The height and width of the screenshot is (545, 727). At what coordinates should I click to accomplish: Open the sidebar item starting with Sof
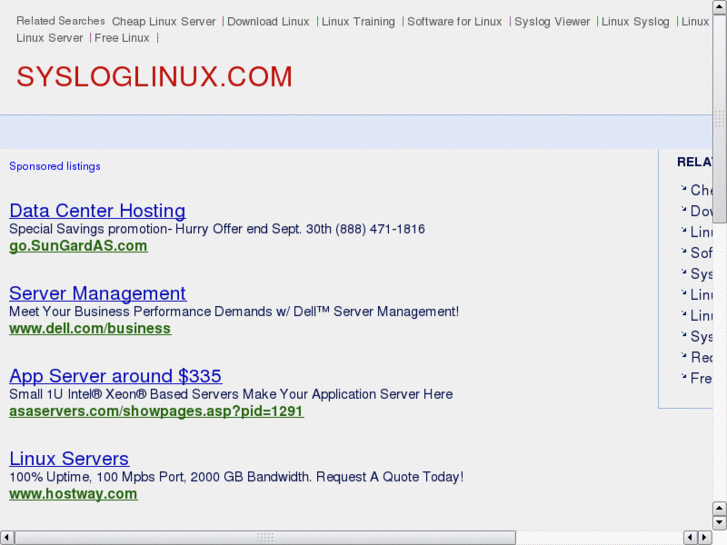click(x=701, y=253)
